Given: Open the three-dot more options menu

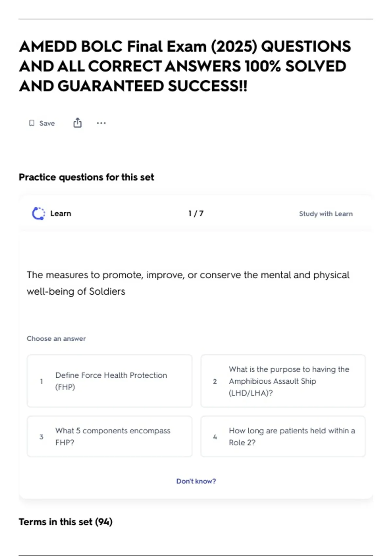Looking at the screenshot, I should pos(101,123).
